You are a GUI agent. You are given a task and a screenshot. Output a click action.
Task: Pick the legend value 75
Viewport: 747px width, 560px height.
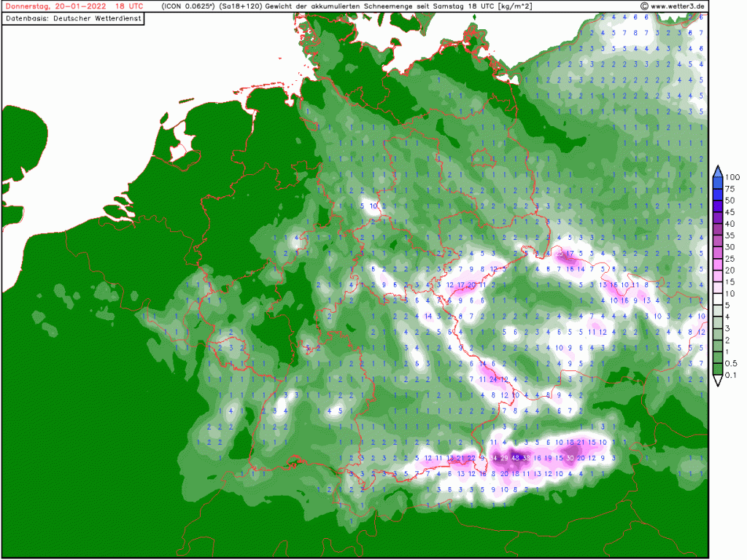pyautogui.click(x=730, y=188)
